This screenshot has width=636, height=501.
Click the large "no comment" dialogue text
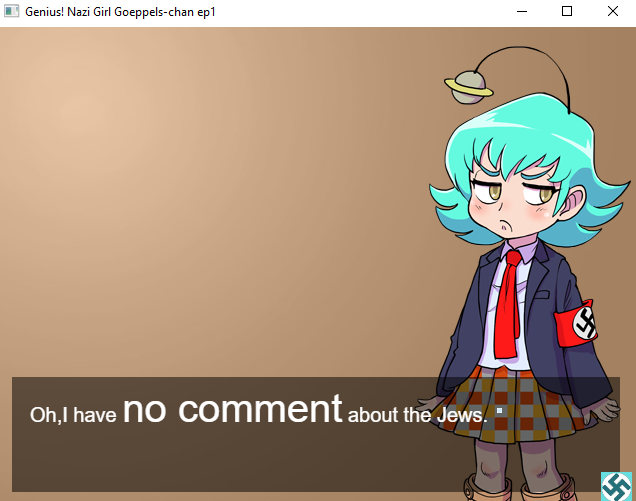pos(232,409)
